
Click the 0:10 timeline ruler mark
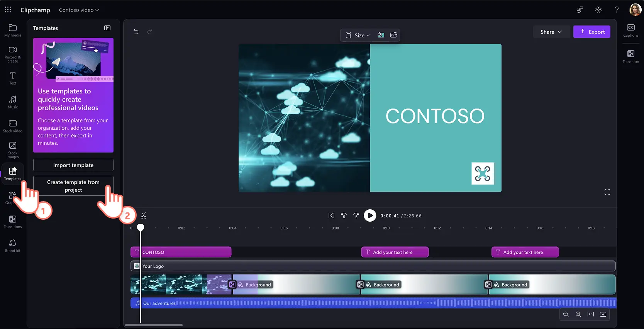click(x=386, y=228)
